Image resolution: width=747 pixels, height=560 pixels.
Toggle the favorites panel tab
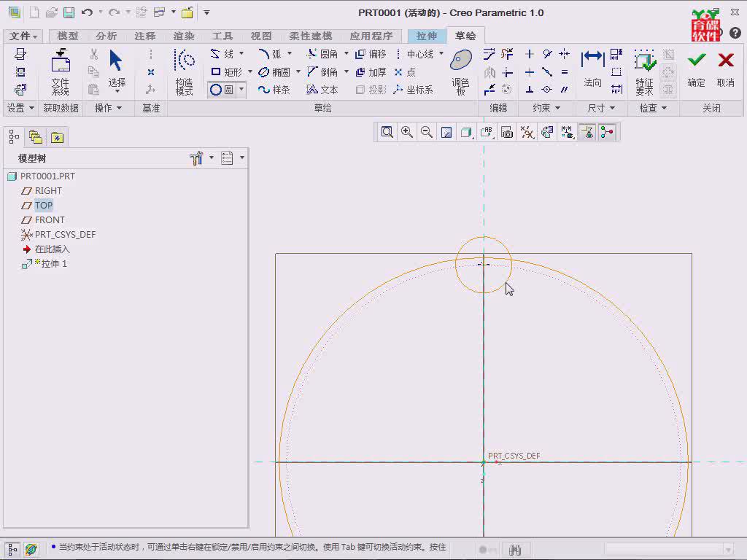coord(57,138)
